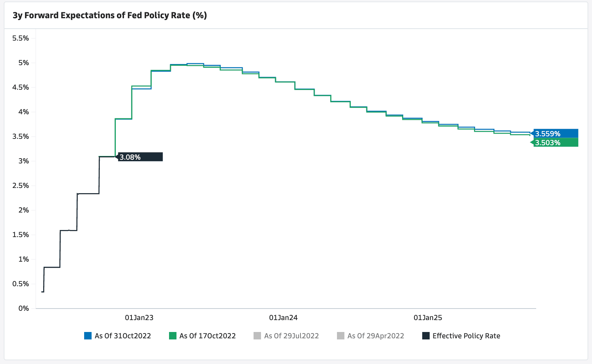
Task: Click the green 3.503% value tag
Action: (x=555, y=143)
